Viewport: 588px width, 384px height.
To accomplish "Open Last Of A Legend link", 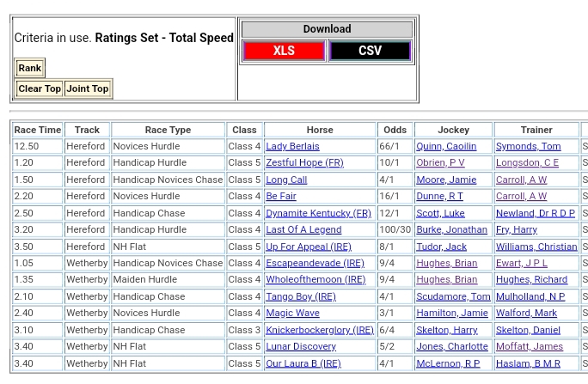I will tap(303, 230).
